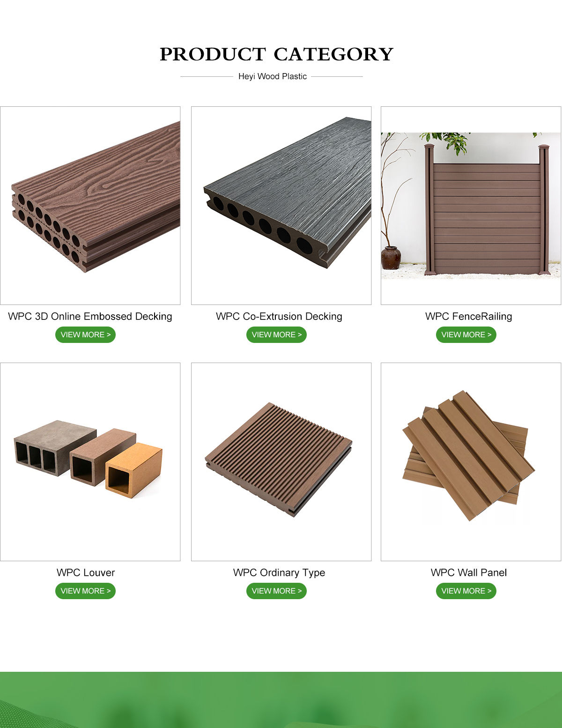This screenshot has height=728, width=562.
Task: Click VIEW MORE under WPC Co-Extrusion Decking
Action: 276,334
